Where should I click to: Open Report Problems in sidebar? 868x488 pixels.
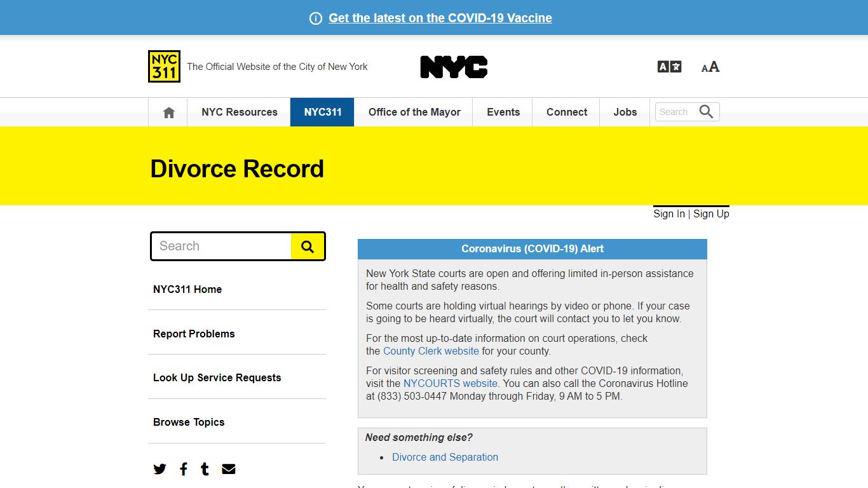(194, 334)
